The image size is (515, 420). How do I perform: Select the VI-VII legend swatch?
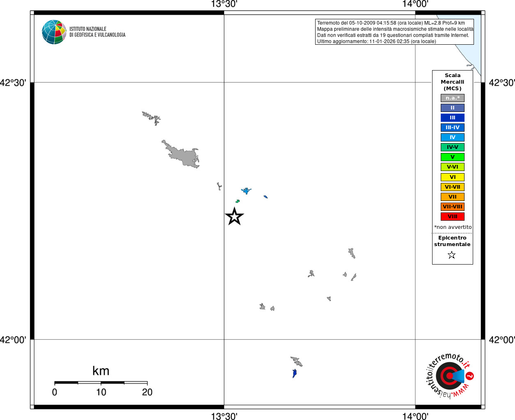(453, 187)
